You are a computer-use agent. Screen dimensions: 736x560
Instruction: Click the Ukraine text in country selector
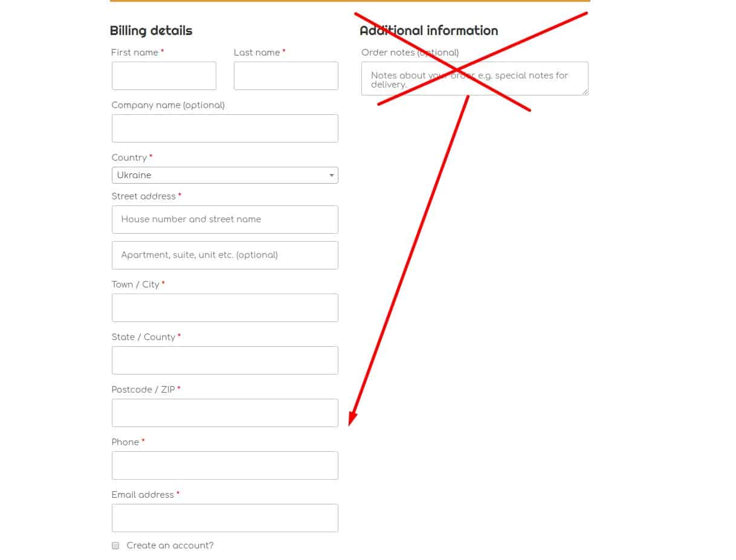click(x=134, y=175)
